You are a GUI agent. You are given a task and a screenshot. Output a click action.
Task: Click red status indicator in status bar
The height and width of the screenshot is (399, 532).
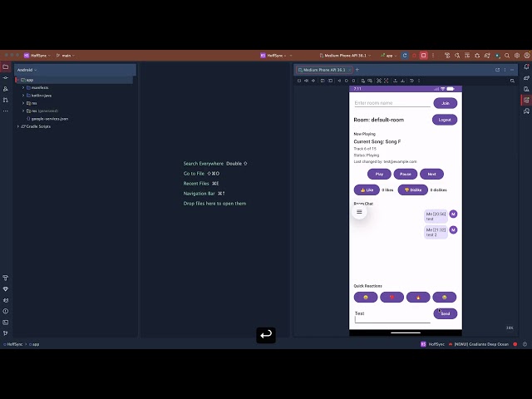tap(515, 344)
